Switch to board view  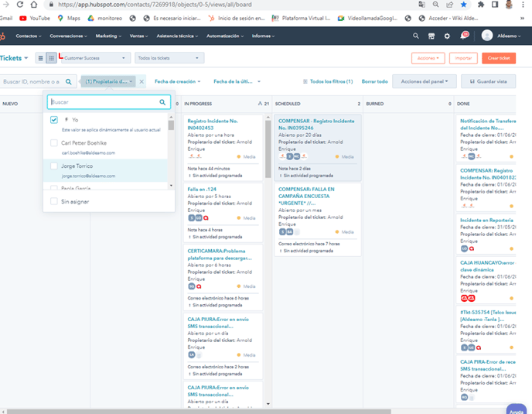pos(51,58)
